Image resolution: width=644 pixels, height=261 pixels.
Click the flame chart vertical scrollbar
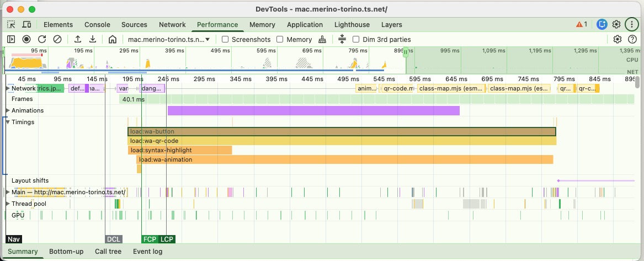coord(637,82)
